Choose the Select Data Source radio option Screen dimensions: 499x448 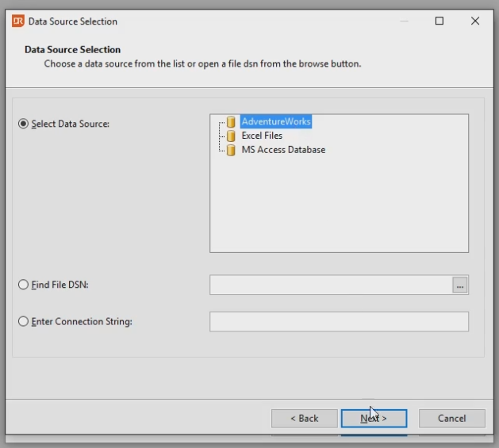point(23,124)
